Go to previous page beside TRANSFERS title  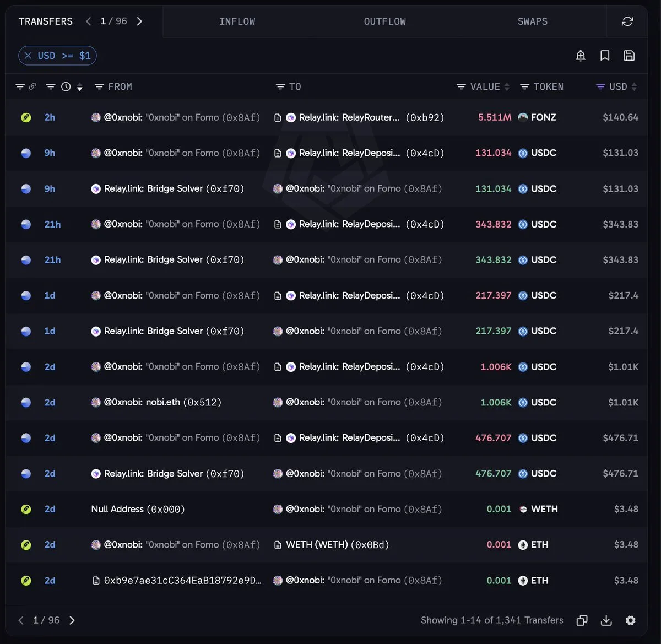pyautogui.click(x=89, y=21)
